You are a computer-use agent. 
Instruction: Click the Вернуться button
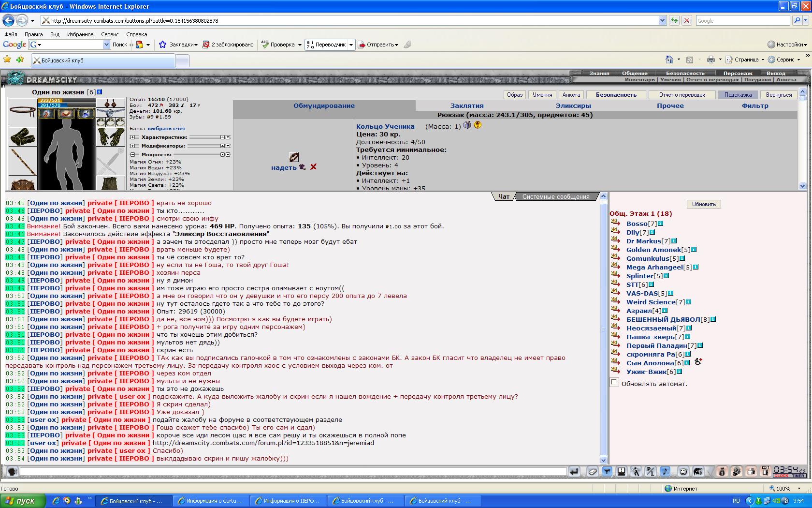point(779,95)
